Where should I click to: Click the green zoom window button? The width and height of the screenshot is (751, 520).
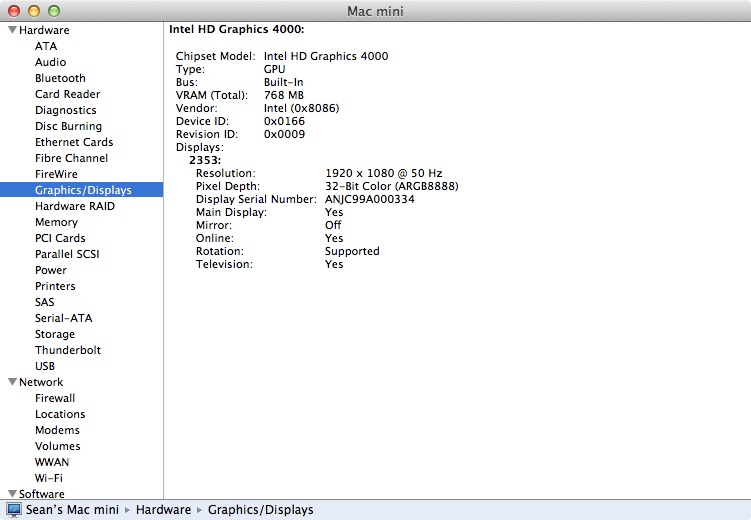coord(54,11)
